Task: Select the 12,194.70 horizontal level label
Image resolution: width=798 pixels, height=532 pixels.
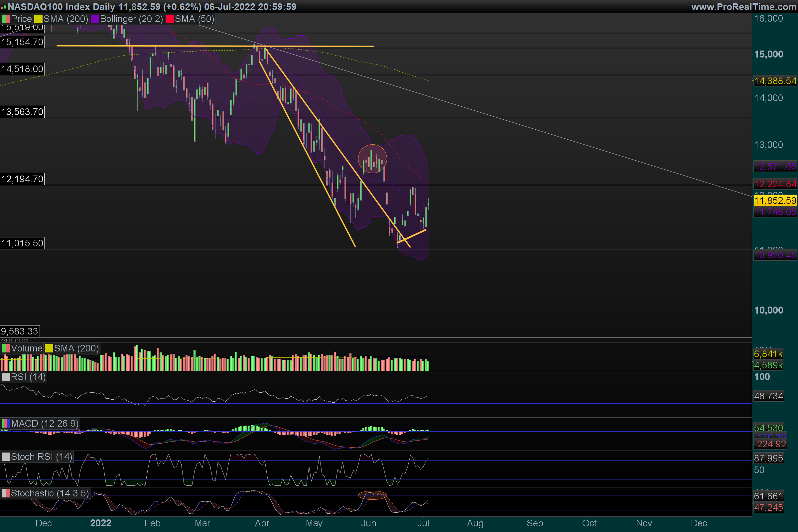Action: pyautogui.click(x=22, y=179)
